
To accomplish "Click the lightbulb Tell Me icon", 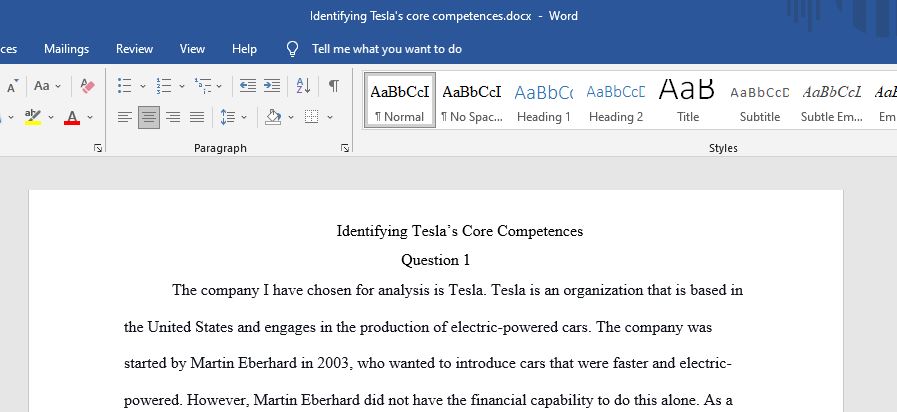I will tap(292, 49).
